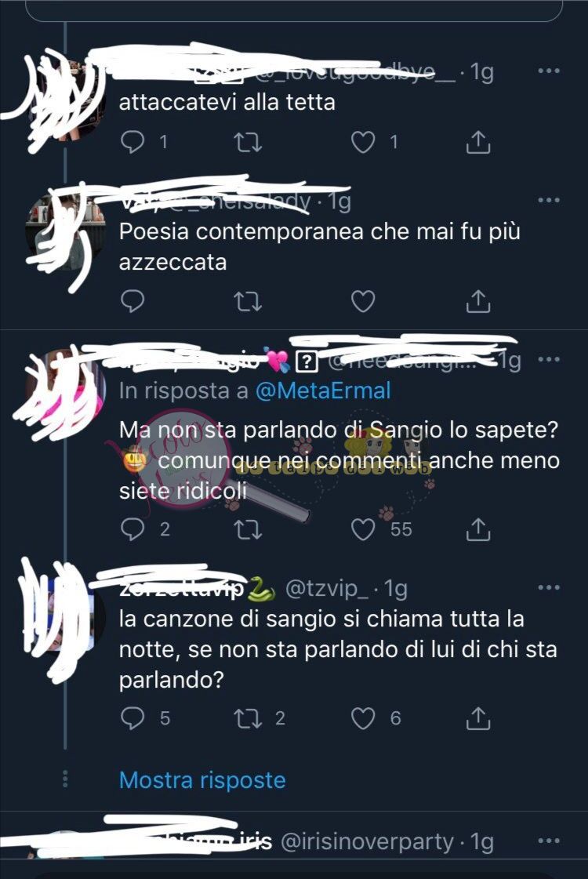Reply to the "attaccatevi alla tetta" tweet
Viewport: 588px width, 879px height.
[132, 142]
